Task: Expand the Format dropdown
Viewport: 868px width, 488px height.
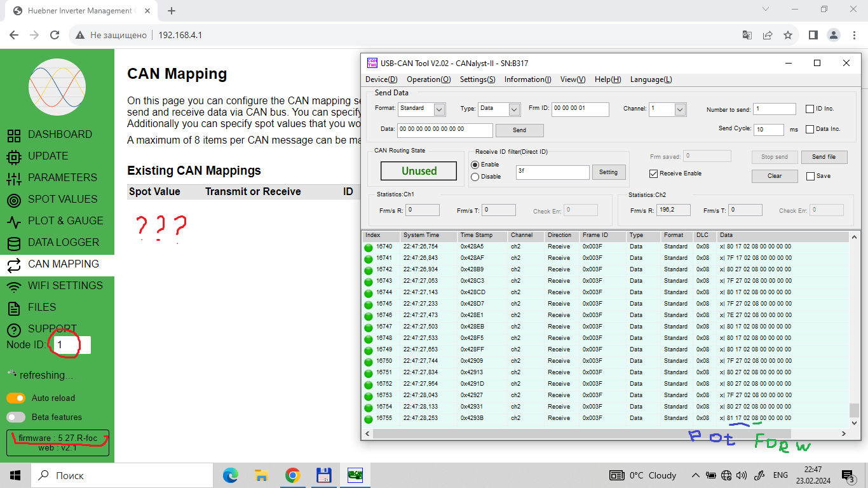Action: 439,109
